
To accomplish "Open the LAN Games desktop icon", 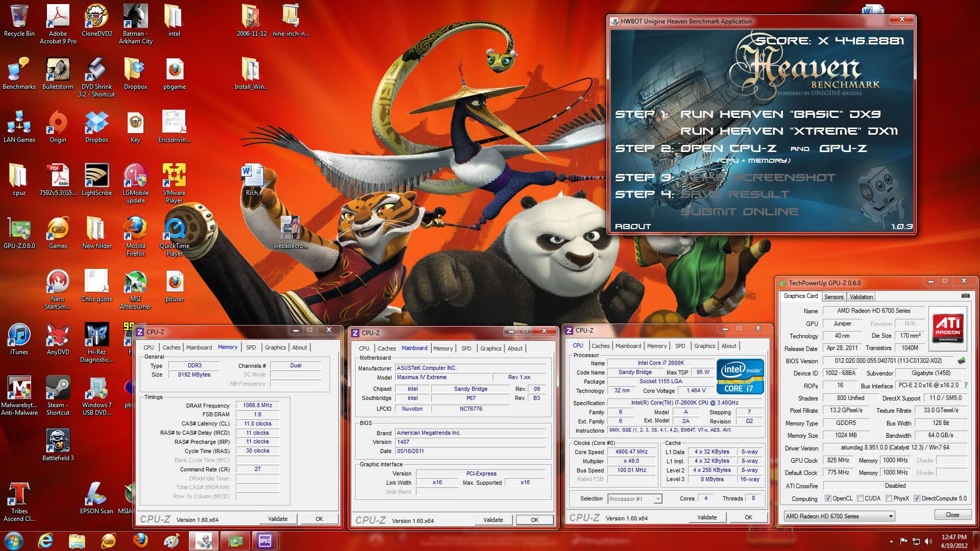I will coord(19,127).
